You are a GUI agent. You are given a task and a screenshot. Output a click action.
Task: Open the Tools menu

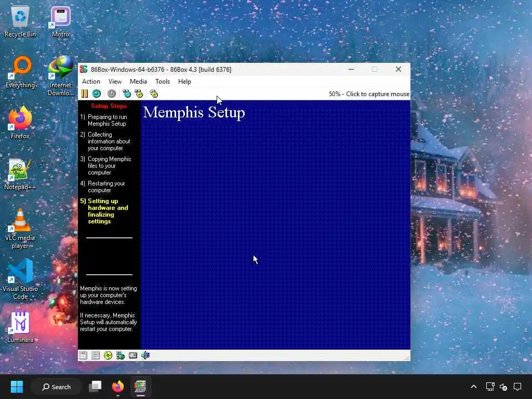point(163,82)
